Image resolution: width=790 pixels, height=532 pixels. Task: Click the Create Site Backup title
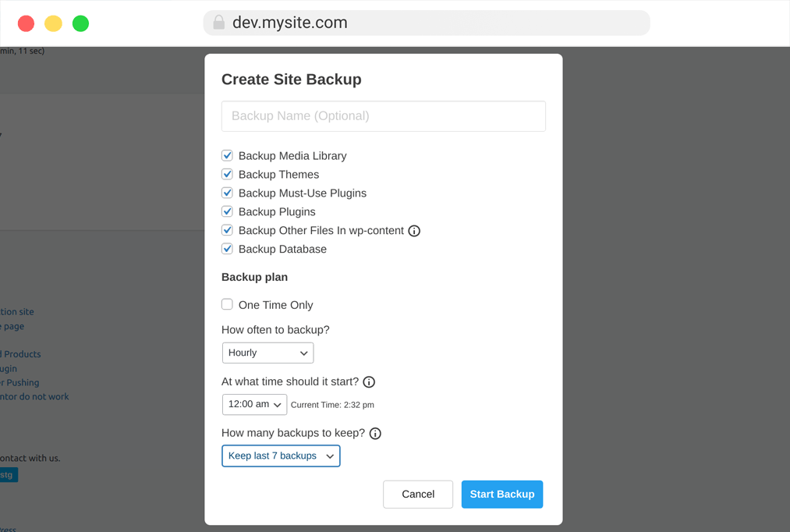pyautogui.click(x=292, y=80)
